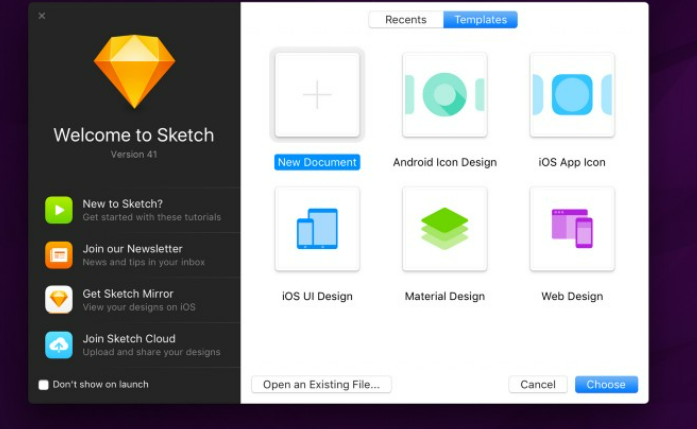
Task: Select the Web Design template thumbnail
Action: (572, 229)
